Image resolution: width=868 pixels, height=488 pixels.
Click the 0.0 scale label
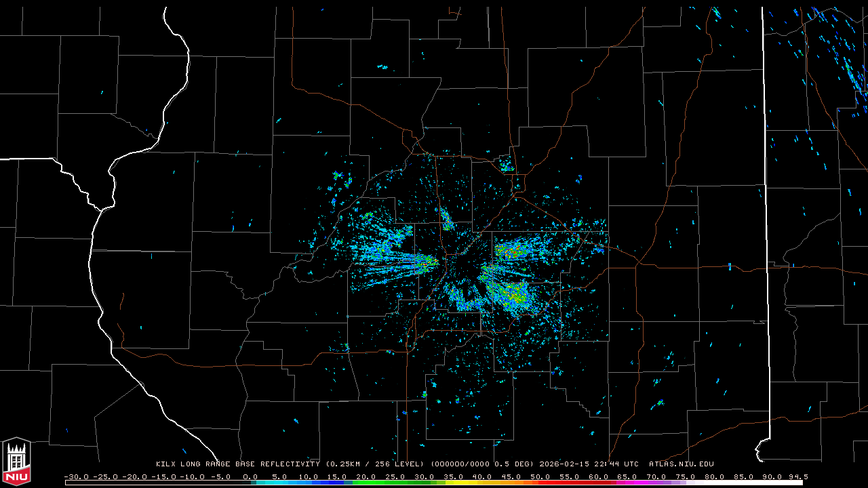tap(250, 477)
